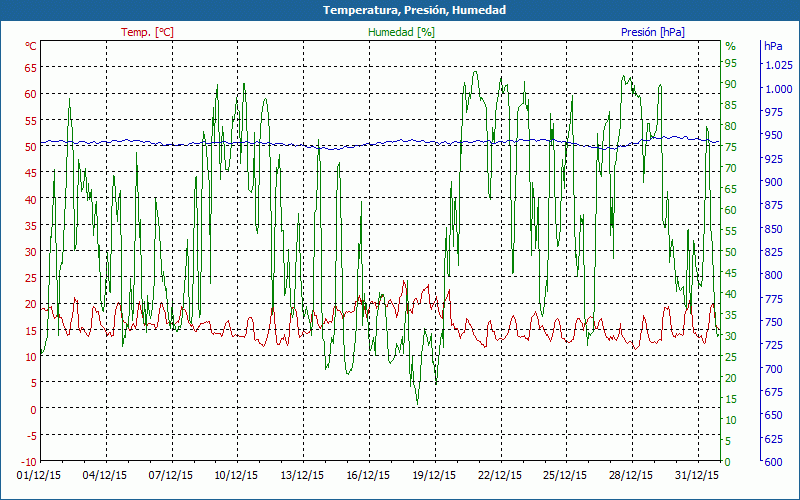
Task: Click the x-axis date label 25/12/15
Action: [x=565, y=475]
